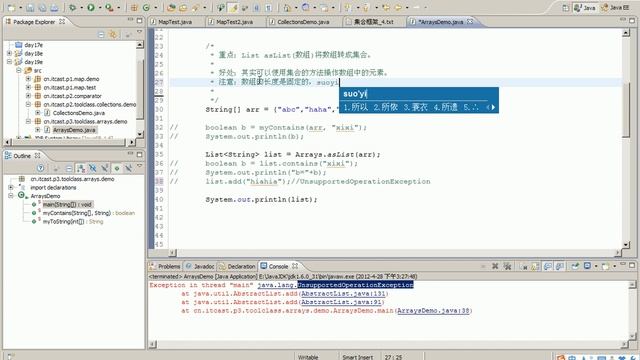Collapse the src folder node
640x360 pixels.
[x=19, y=71]
